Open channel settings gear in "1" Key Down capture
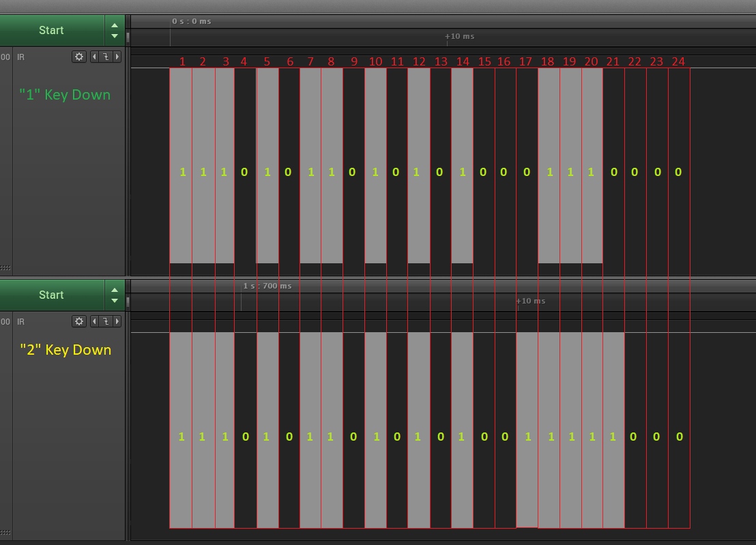The height and width of the screenshot is (545, 756). tap(79, 57)
